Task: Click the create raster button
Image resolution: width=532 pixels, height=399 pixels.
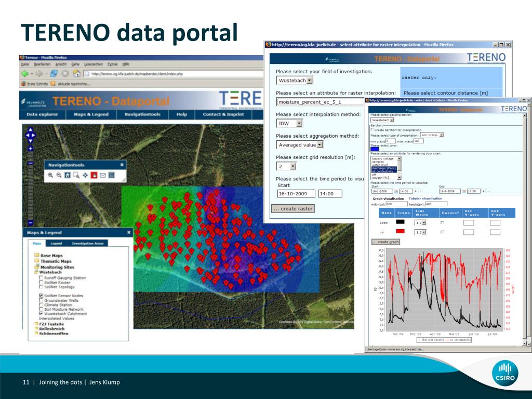Action: 293,209
